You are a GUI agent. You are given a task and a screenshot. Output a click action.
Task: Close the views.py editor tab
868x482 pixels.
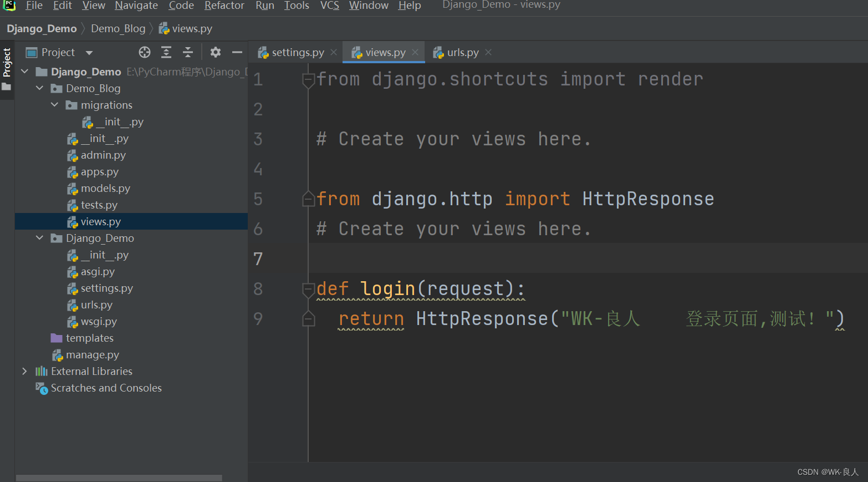pos(415,52)
